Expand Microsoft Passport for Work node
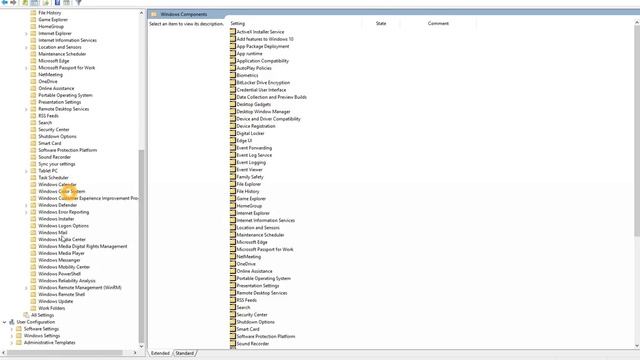The image size is (640, 360). pyautogui.click(x=27, y=68)
